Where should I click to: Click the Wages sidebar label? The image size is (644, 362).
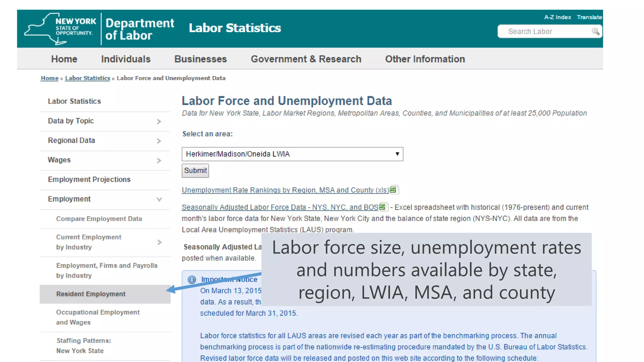pyautogui.click(x=59, y=160)
